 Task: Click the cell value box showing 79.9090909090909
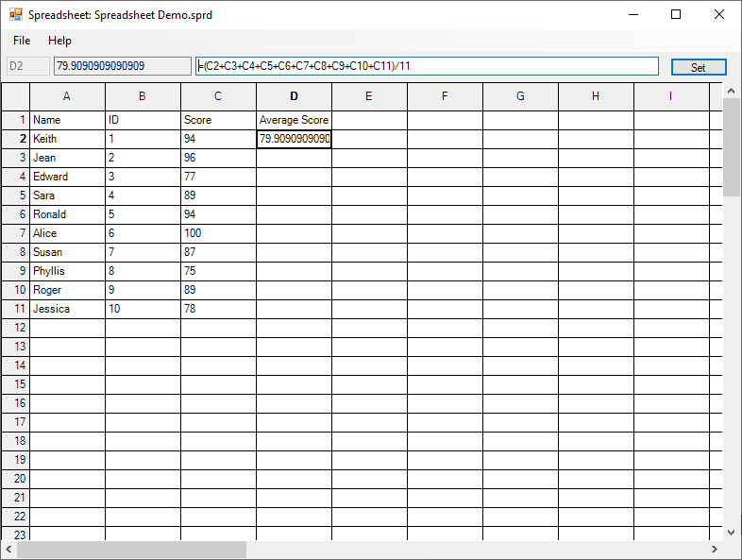pos(123,66)
